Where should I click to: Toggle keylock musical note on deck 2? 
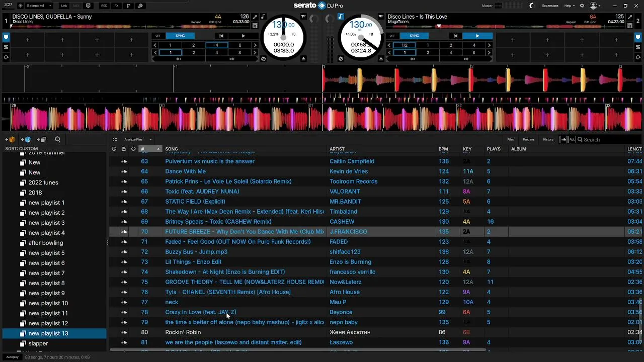coord(341,17)
